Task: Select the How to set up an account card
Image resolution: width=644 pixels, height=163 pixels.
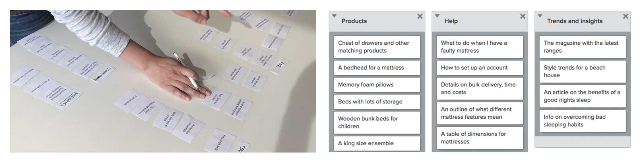Action: (x=480, y=68)
